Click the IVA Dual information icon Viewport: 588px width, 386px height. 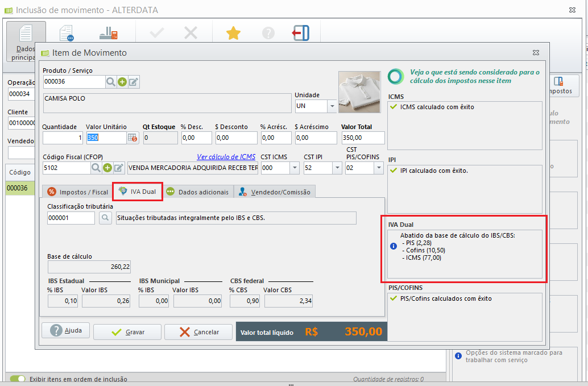[393, 246]
